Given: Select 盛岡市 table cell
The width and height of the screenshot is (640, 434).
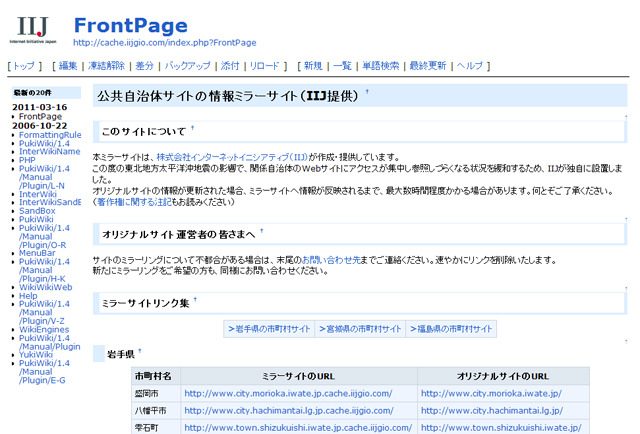Looking at the screenshot, I should coord(156,394).
